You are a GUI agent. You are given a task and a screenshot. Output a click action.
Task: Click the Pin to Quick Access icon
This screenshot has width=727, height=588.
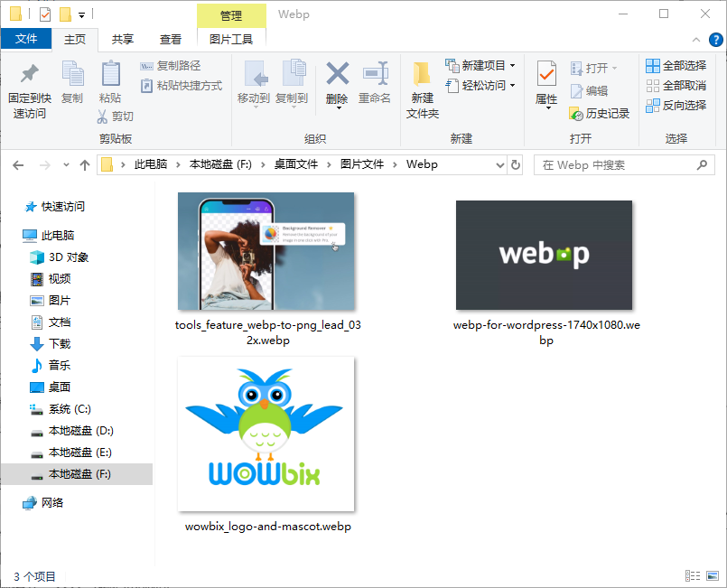pos(30,73)
